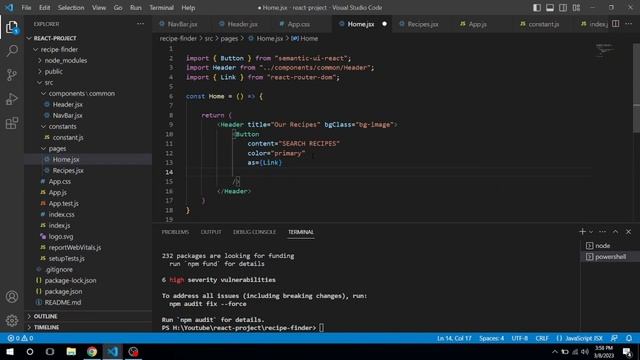The height and width of the screenshot is (360, 640).
Task: Open the Manage gear icon
Action: [x=12, y=321]
